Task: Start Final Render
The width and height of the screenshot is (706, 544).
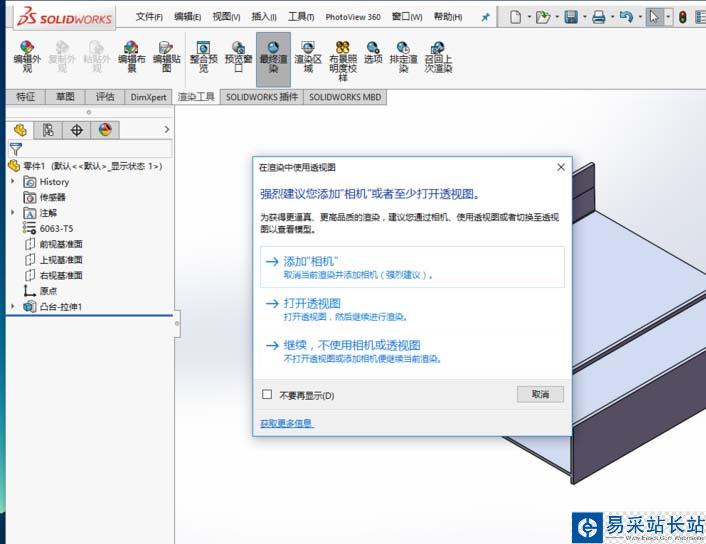Action: (273, 59)
